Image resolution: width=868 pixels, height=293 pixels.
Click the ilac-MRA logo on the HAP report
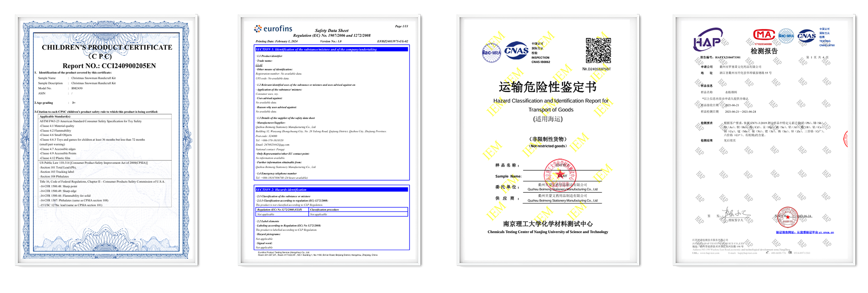786,36
